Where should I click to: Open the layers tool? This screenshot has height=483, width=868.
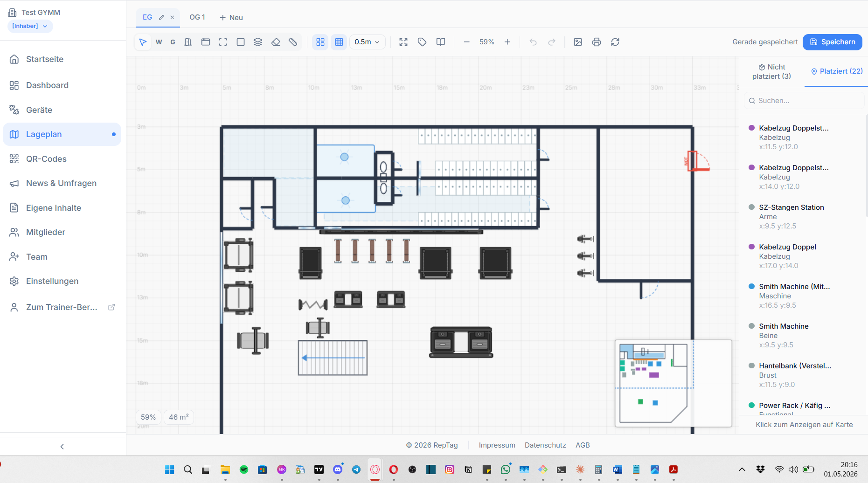pyautogui.click(x=258, y=42)
